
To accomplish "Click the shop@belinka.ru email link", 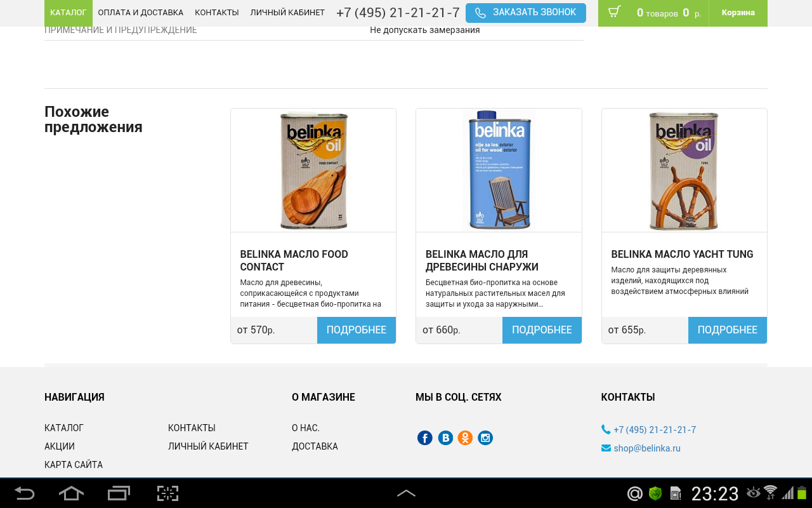I will (x=647, y=448).
